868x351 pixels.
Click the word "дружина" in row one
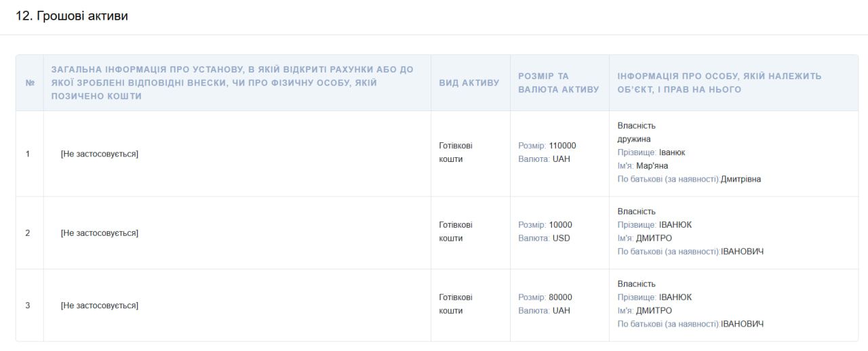pyautogui.click(x=634, y=139)
